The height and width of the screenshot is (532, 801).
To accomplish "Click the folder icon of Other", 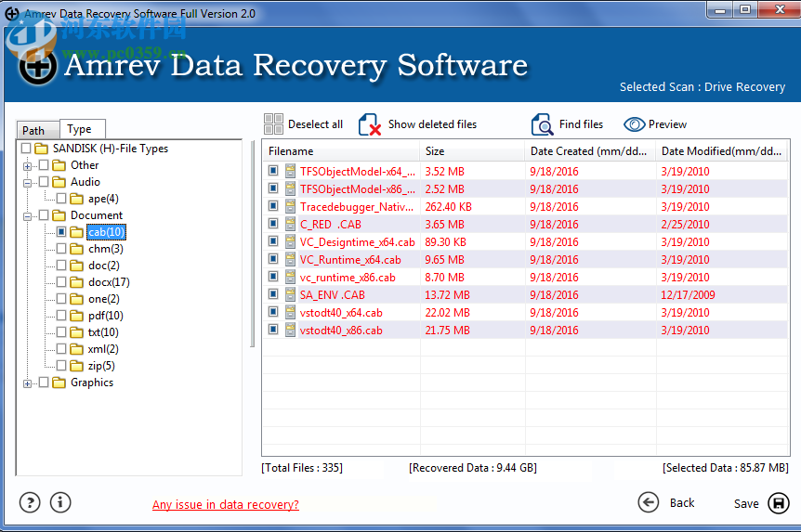I will 59,165.
